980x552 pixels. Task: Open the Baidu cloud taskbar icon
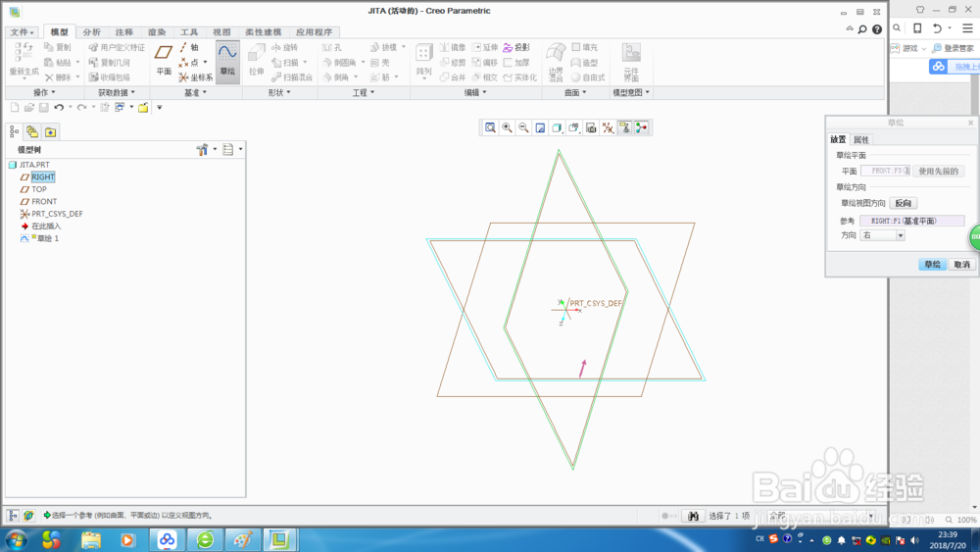167,539
